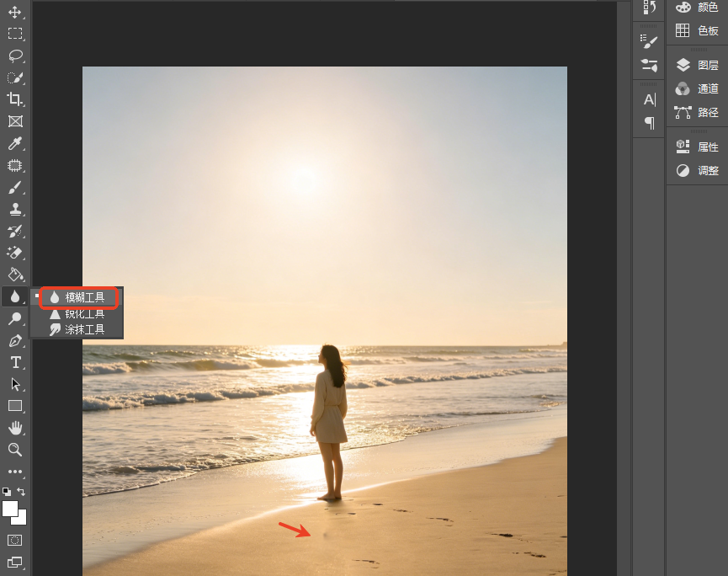
Task: Select the Hand tool
Action: tap(15, 428)
